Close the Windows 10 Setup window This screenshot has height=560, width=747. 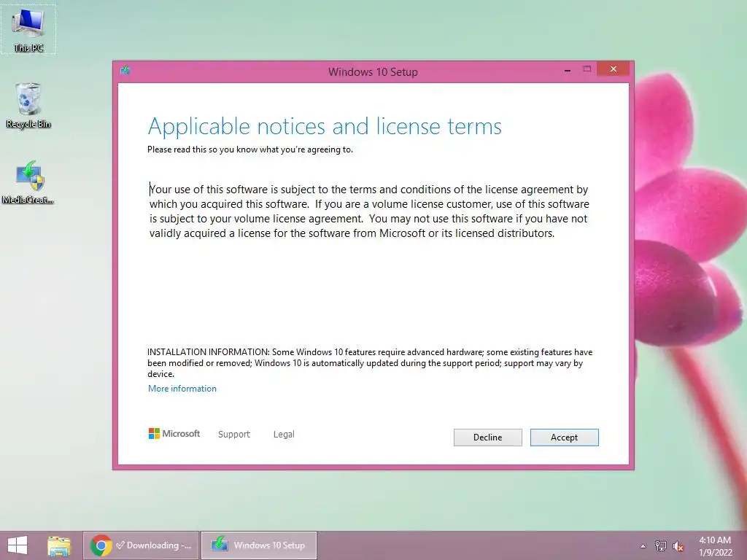(x=613, y=69)
